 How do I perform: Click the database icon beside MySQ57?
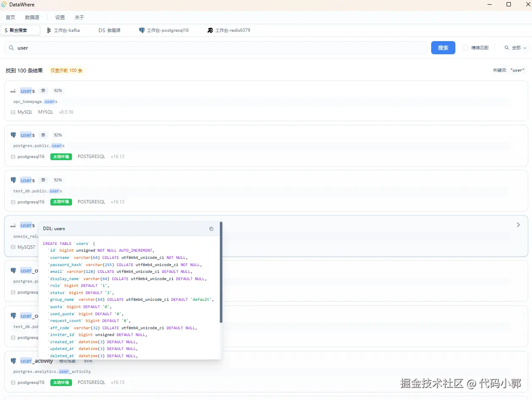click(x=13, y=247)
